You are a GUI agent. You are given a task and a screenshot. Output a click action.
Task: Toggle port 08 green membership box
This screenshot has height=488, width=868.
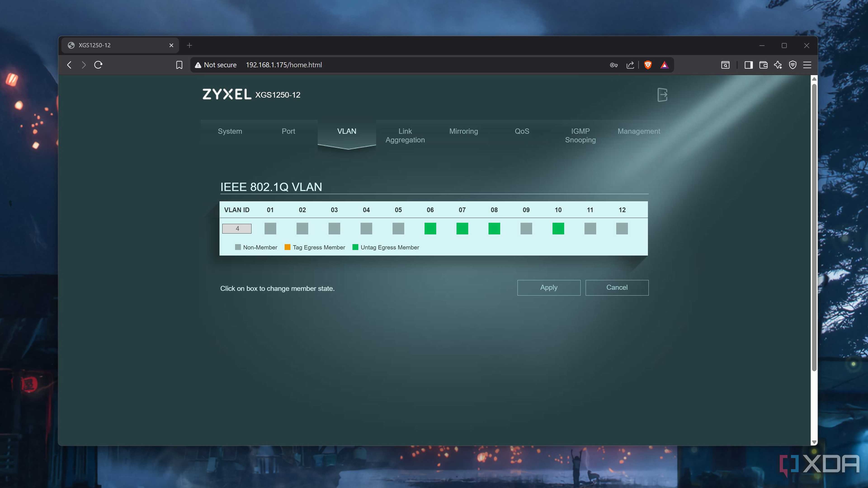(494, 228)
